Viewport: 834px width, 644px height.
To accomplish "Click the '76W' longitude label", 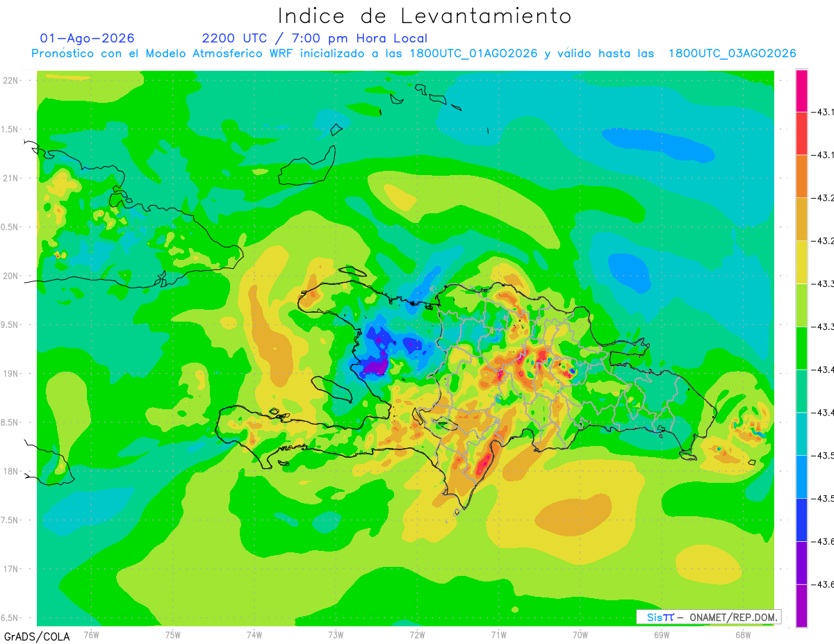I will tap(91, 634).
